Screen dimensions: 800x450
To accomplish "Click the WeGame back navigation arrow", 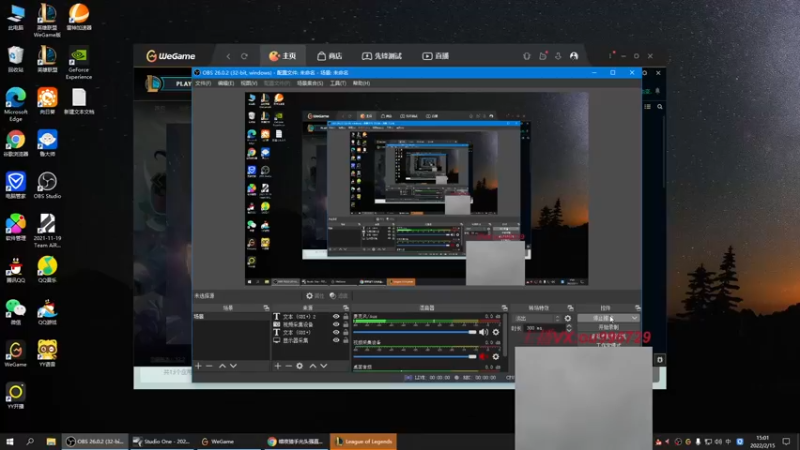I will tap(228, 56).
